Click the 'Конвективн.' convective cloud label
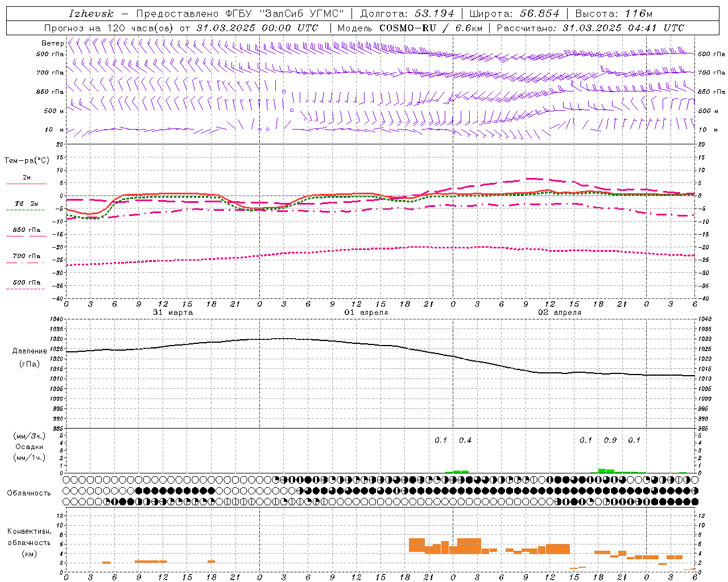This screenshot has height=582, width=728. tap(30, 531)
